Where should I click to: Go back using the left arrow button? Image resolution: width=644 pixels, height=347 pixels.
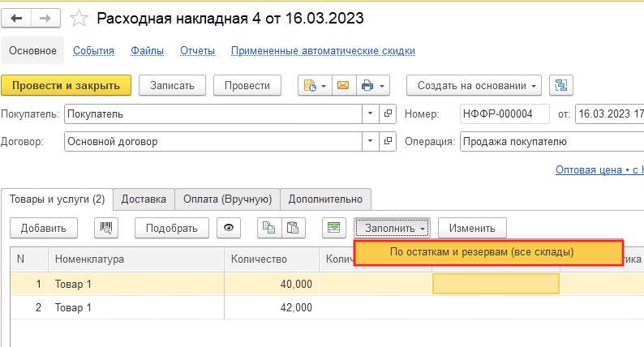[16, 19]
